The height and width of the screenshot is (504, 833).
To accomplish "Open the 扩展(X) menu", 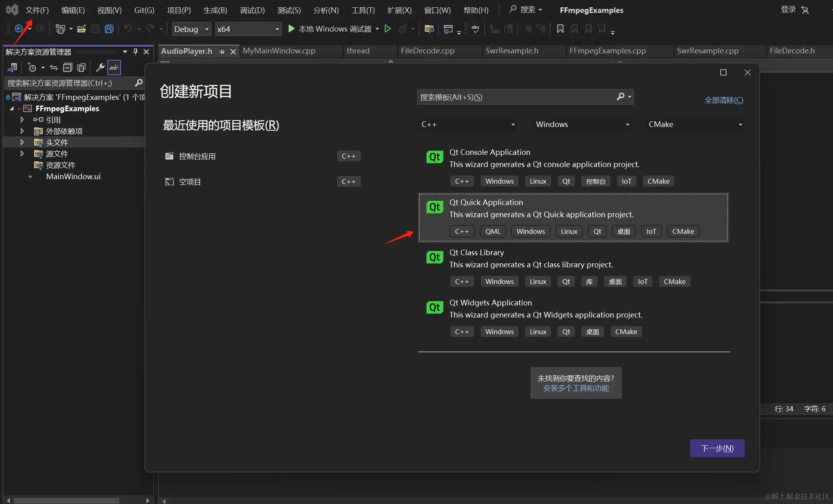I will coord(399,10).
